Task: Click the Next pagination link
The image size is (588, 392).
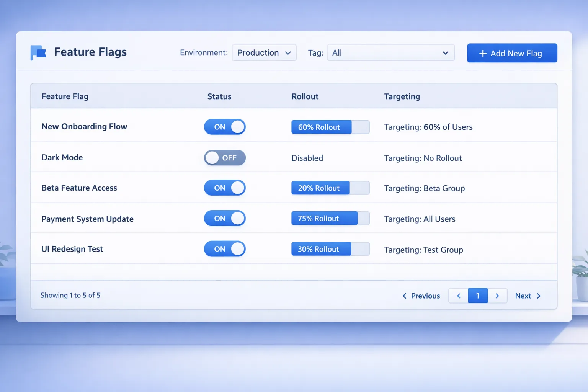Action: [x=523, y=296]
